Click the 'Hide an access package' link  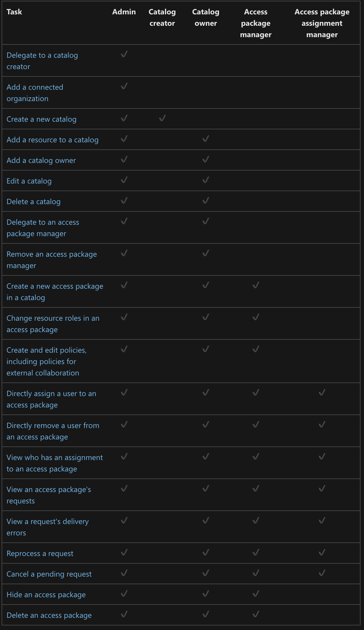coord(46,595)
